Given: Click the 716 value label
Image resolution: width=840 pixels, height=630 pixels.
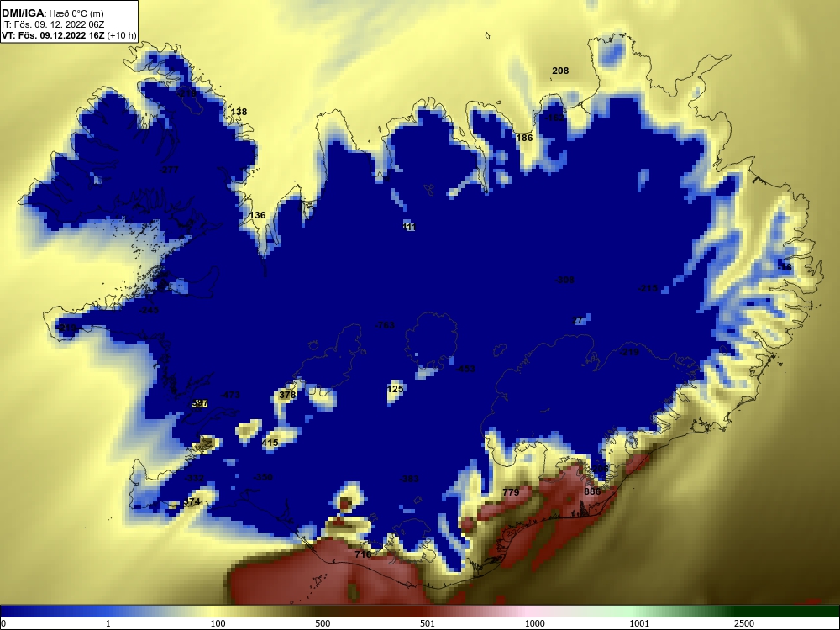Looking at the screenshot, I should (x=363, y=554).
